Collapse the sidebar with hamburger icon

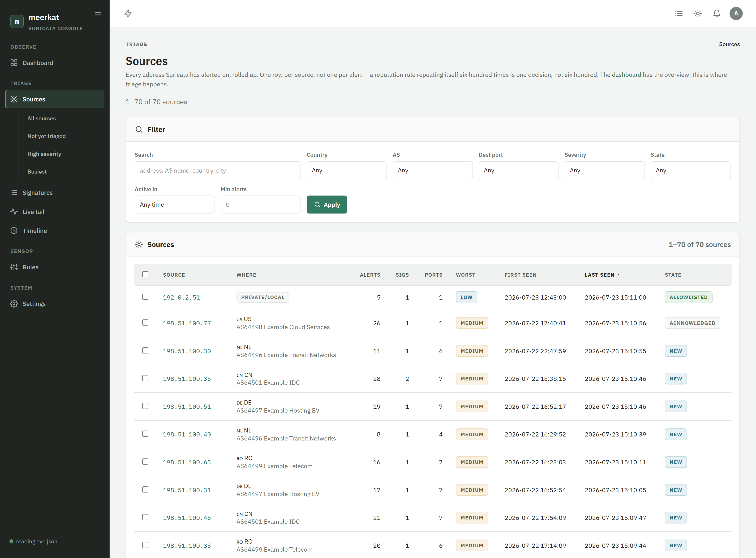[98, 14]
